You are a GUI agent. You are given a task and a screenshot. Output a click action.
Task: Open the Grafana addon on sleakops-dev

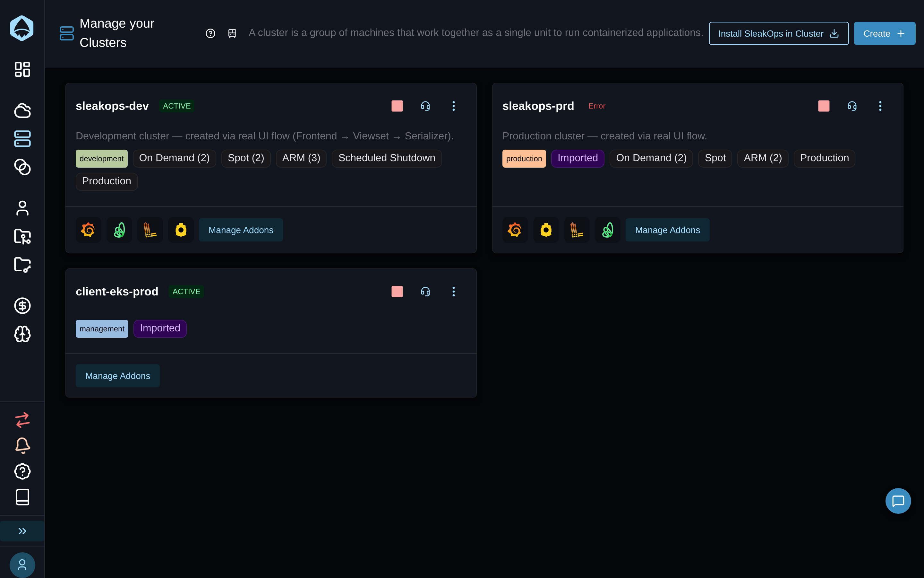coord(89,230)
